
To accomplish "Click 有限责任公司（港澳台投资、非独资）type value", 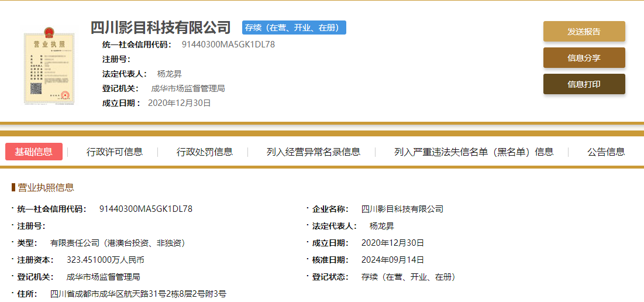I will pyautogui.click(x=118, y=243).
